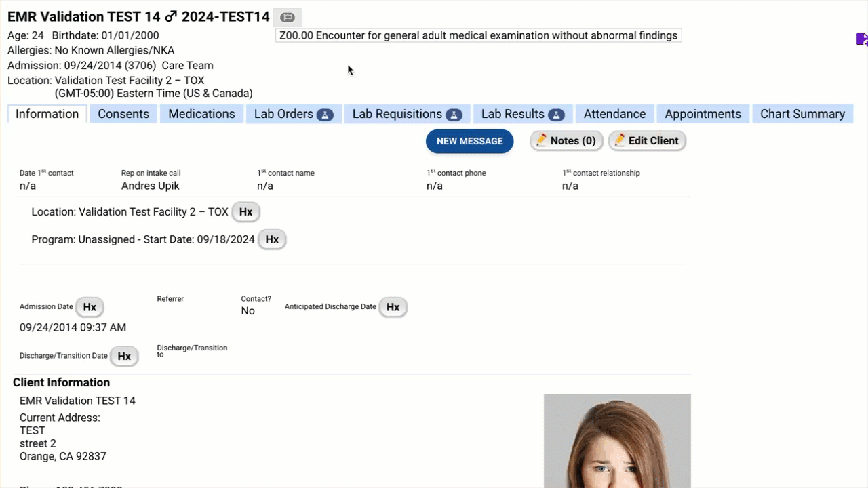Go to the Chart Summary tab
The image size is (868, 488).
coord(802,114)
